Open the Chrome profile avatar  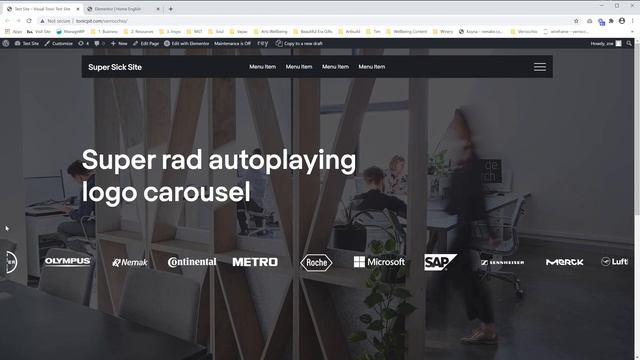point(622,21)
